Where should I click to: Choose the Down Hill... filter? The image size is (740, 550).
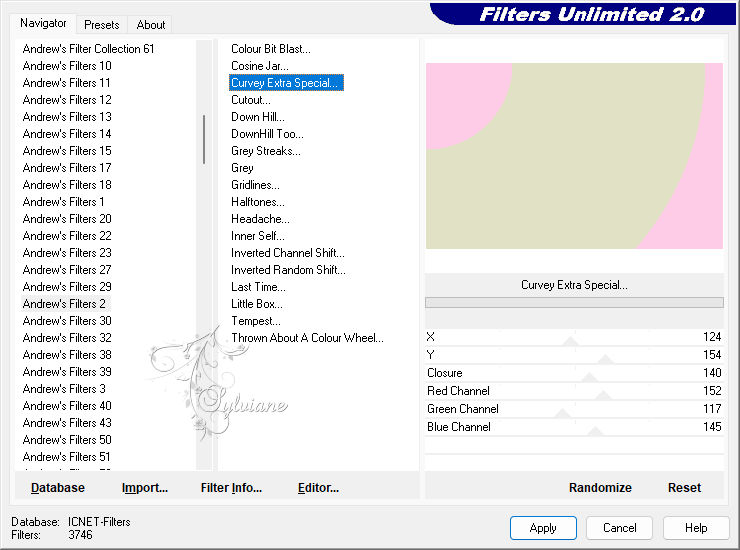pos(258,117)
